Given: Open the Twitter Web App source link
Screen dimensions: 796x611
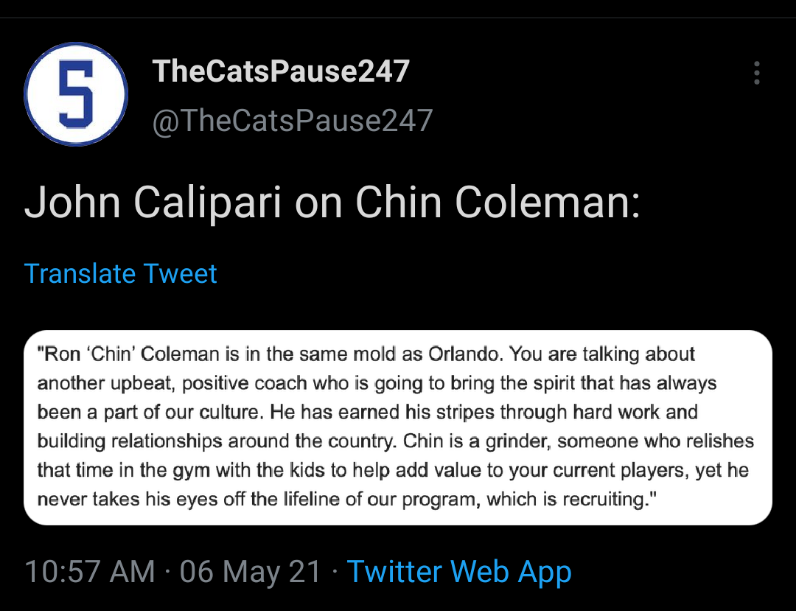Looking at the screenshot, I should pyautogui.click(x=459, y=572).
